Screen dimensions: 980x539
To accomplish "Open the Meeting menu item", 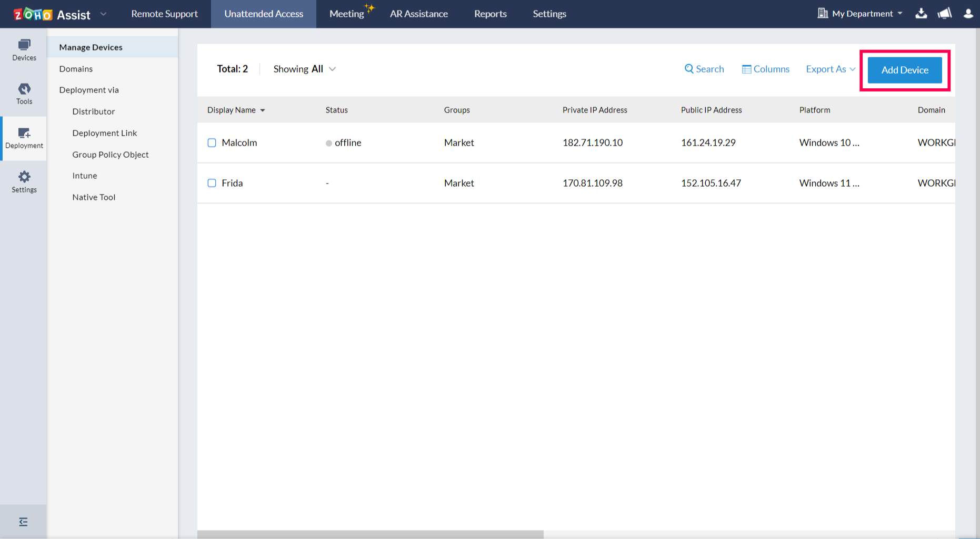I will pyautogui.click(x=347, y=14).
